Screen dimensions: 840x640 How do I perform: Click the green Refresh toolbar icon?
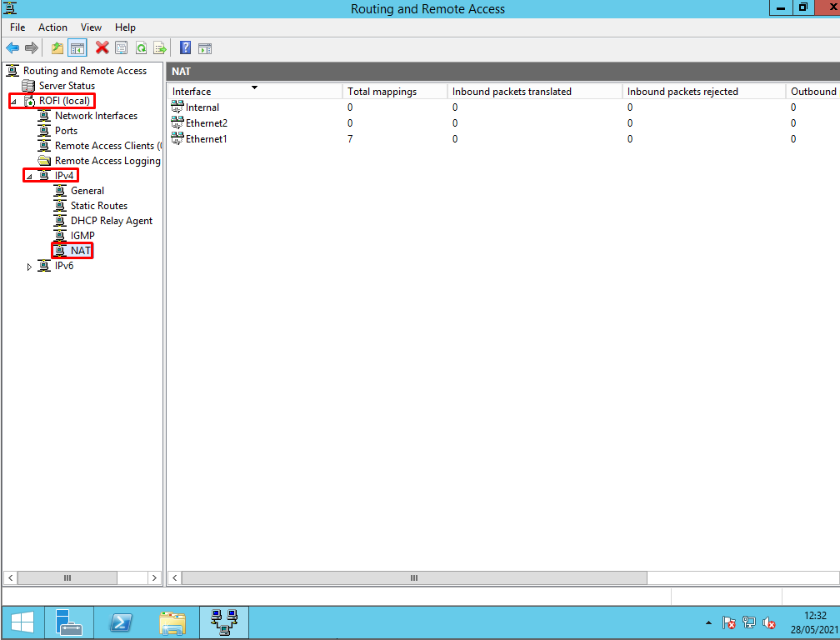141,48
